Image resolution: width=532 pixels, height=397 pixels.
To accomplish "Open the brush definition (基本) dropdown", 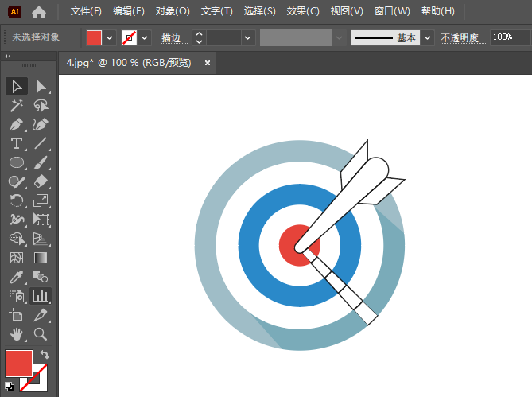I will 428,37.
